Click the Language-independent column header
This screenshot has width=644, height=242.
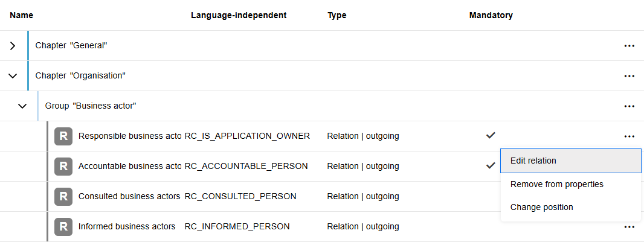(x=239, y=15)
